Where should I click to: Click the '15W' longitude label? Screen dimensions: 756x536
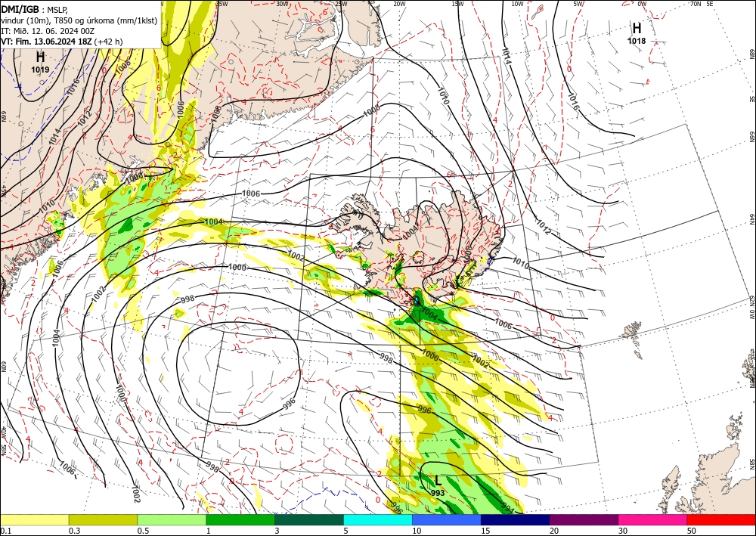[x=457, y=4]
